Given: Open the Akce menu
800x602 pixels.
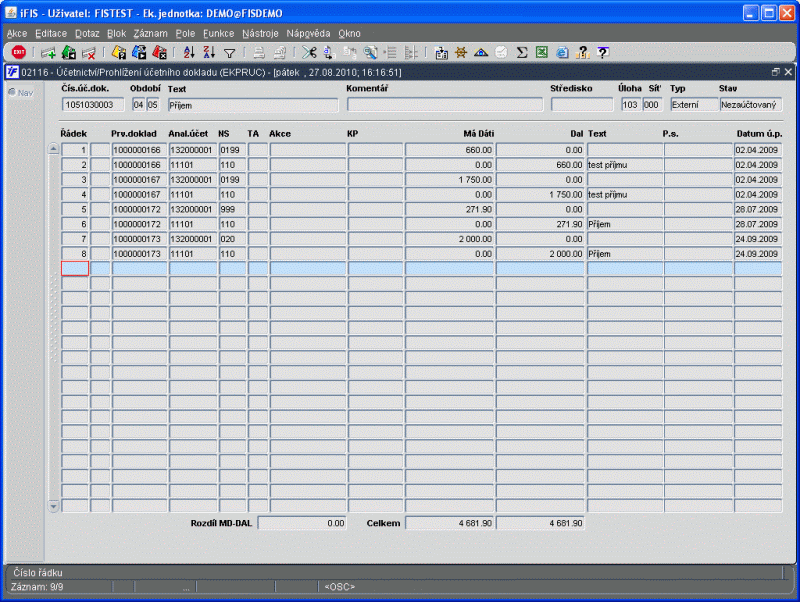Looking at the screenshot, I should (x=17, y=34).
